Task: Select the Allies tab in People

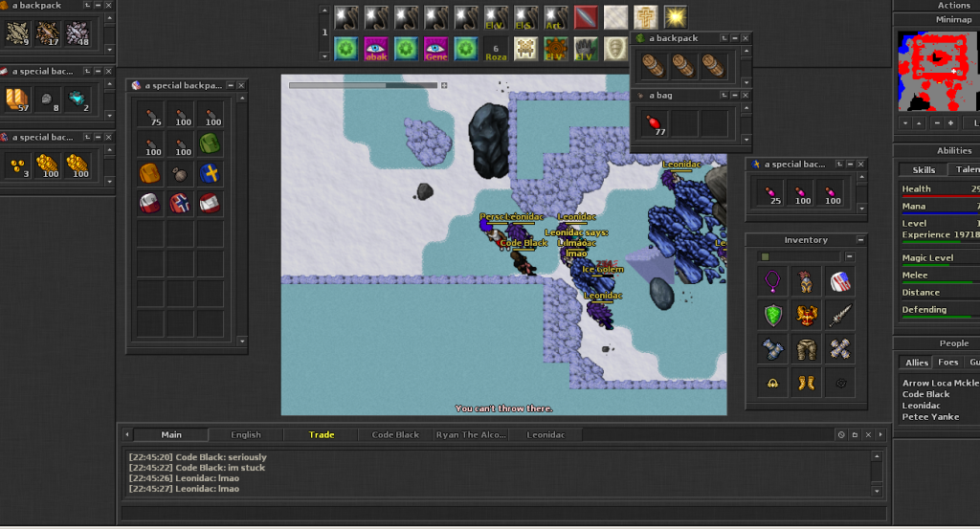Action: click(916, 363)
